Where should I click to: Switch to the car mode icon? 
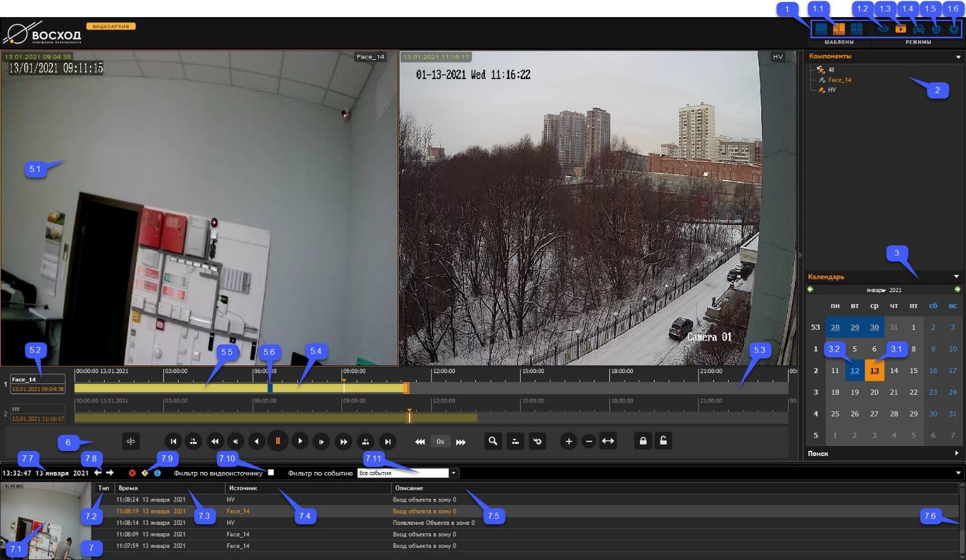[918, 29]
